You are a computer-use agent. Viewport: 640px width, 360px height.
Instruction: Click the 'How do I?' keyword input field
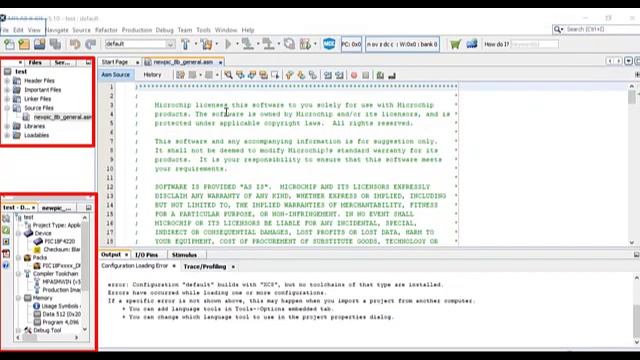[534, 44]
